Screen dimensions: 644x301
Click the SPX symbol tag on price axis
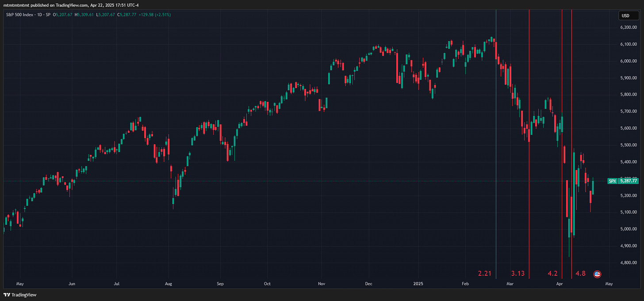(x=613, y=181)
